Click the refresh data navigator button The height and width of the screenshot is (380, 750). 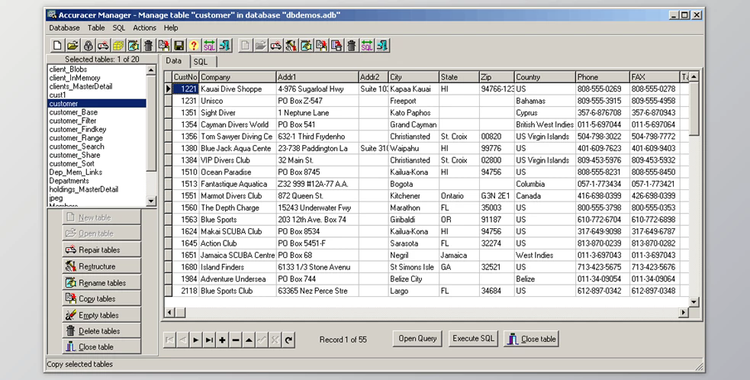(288, 340)
